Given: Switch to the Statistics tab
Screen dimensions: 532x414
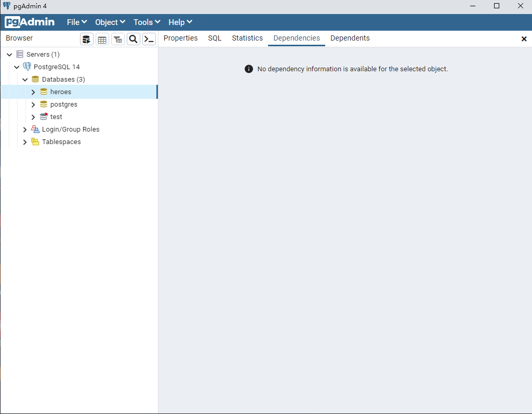Looking at the screenshot, I should pos(247,38).
